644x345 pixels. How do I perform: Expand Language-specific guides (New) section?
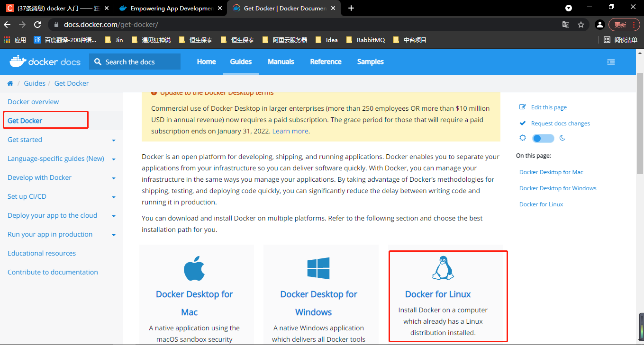click(114, 159)
